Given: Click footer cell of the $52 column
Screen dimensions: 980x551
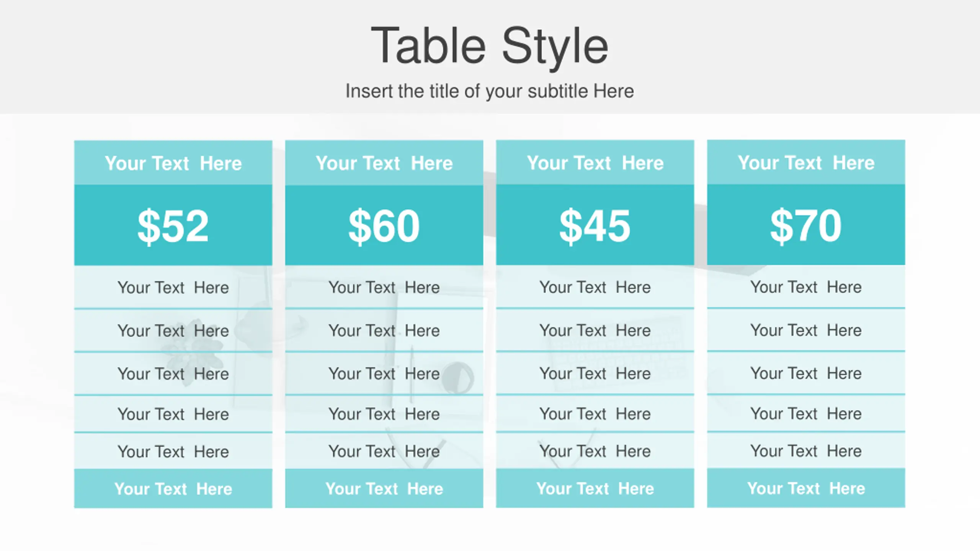Looking at the screenshot, I should 173,489.
